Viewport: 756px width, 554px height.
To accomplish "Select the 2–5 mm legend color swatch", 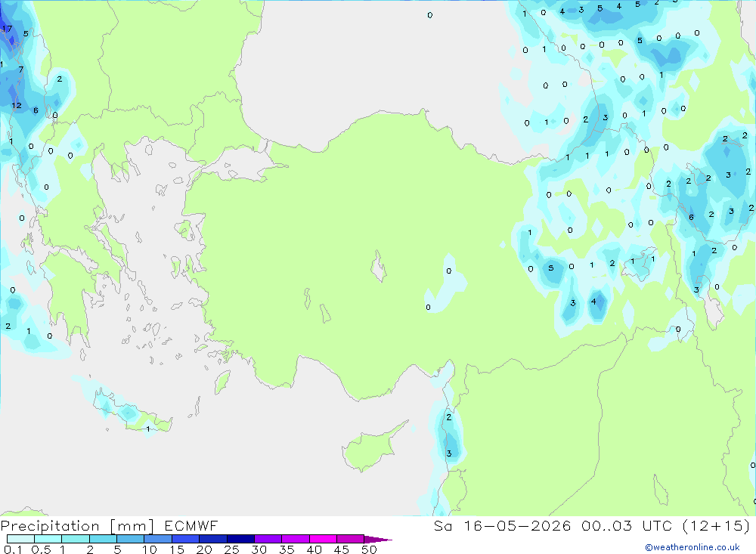I will (x=103, y=539).
